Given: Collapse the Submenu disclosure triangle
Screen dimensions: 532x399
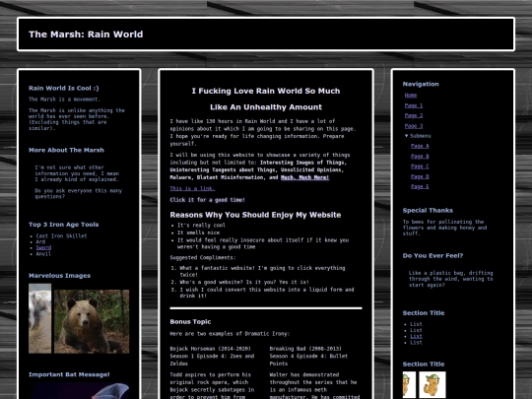Looking at the screenshot, I should pyautogui.click(x=407, y=136).
